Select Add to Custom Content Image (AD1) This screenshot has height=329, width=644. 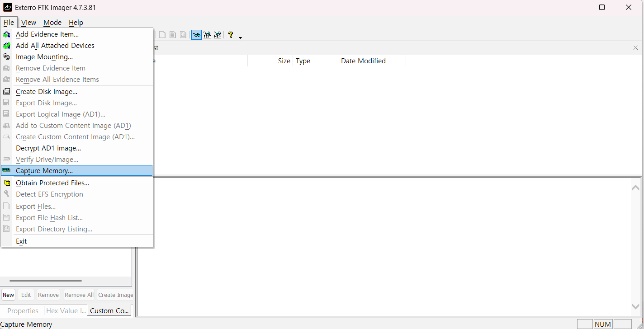pos(76,126)
